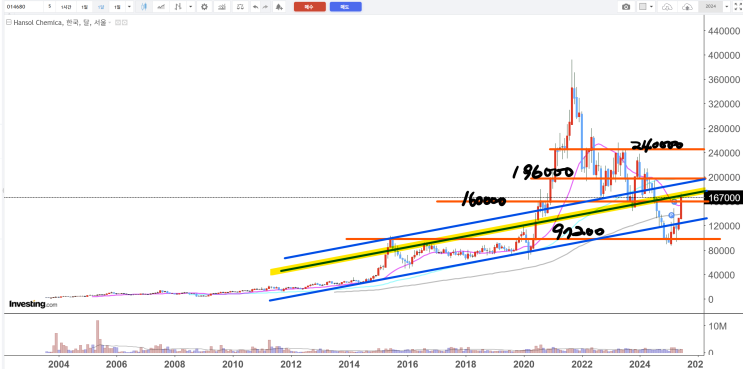This screenshot has width=743, height=369.
Task: Click the 2006 label on time axis
Action: pos(117,363)
